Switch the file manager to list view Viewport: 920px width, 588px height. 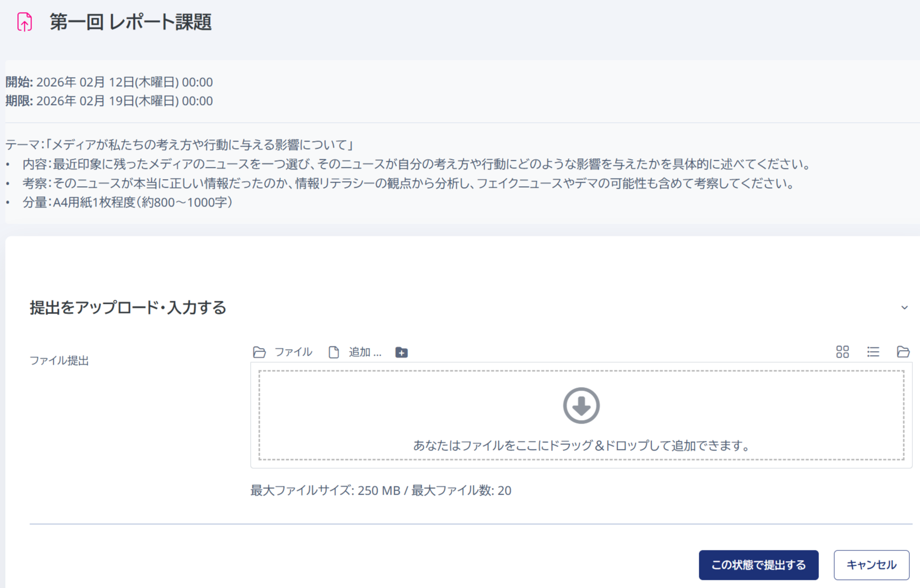(873, 352)
